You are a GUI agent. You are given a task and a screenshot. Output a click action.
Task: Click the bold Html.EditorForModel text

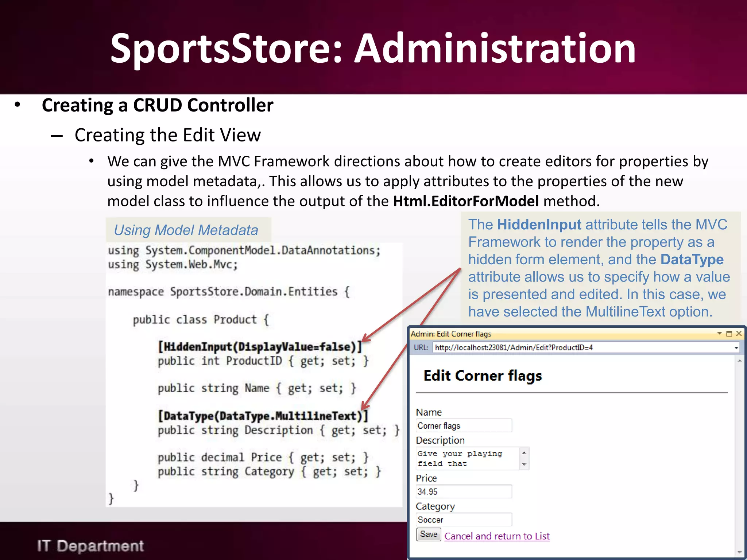[466, 201]
